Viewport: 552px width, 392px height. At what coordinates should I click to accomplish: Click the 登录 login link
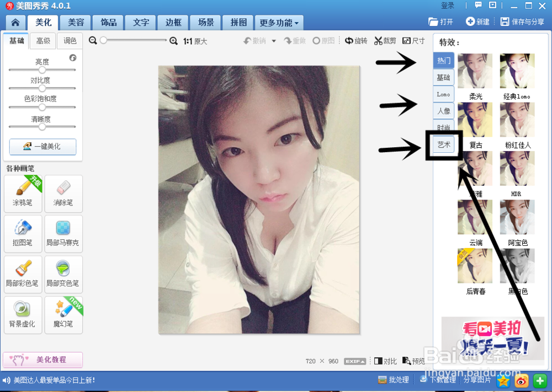(x=448, y=6)
